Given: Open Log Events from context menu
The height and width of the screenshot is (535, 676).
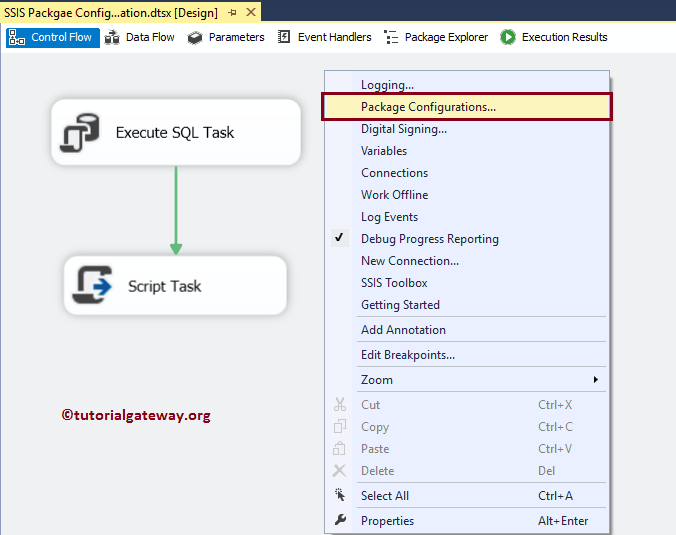Looking at the screenshot, I should (x=467, y=217).
